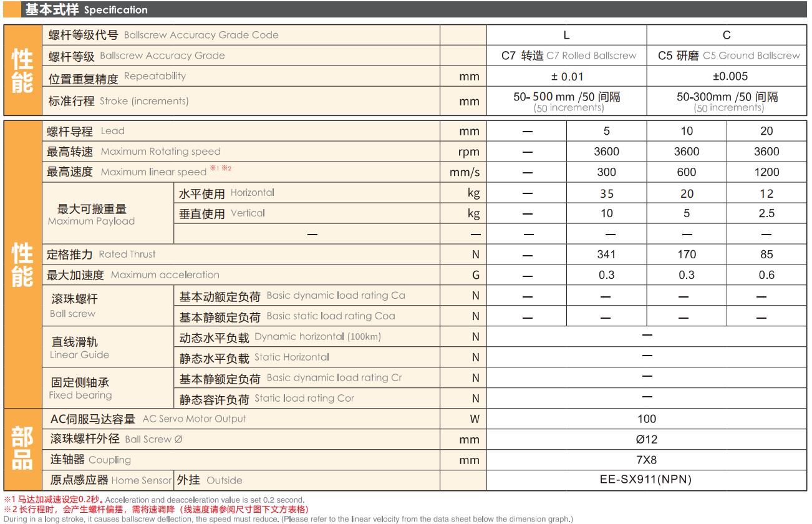Click the 341 rated thrust value

(606, 255)
